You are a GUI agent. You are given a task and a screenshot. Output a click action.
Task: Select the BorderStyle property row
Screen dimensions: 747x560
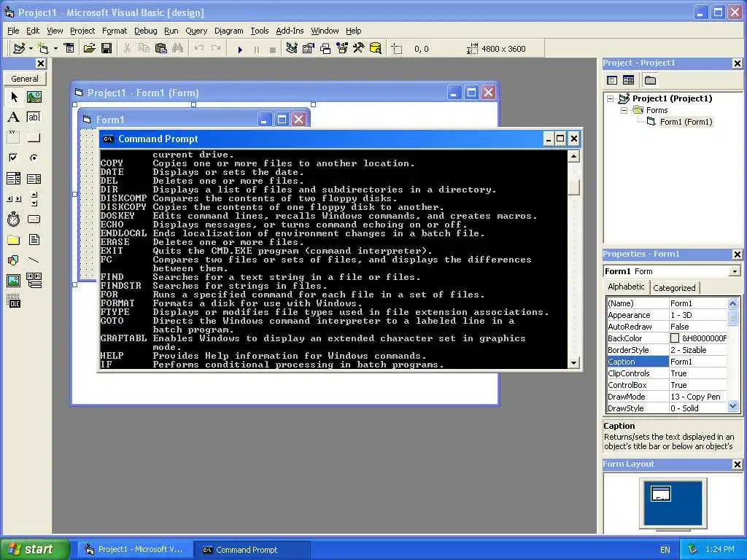[667, 350]
